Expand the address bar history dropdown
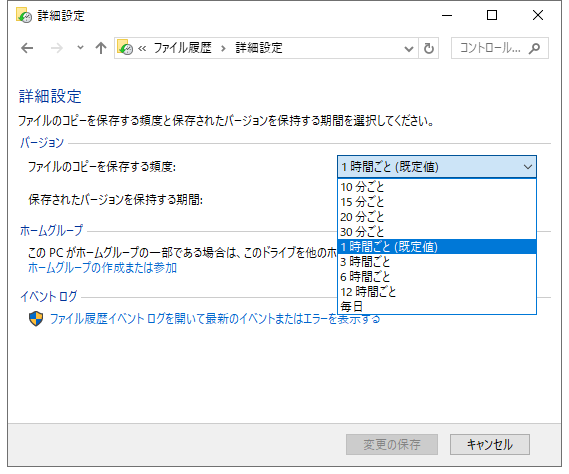Viewport: 569px width, 474px height. tap(409, 48)
